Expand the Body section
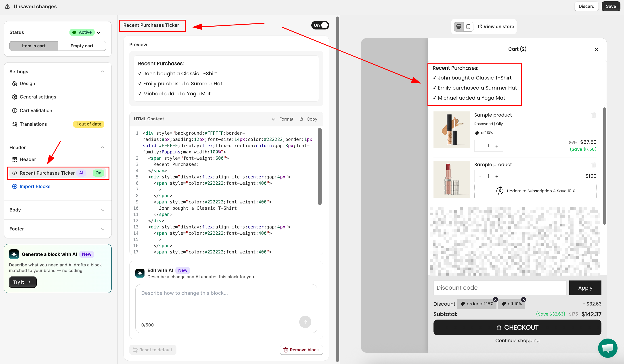 coord(102,210)
